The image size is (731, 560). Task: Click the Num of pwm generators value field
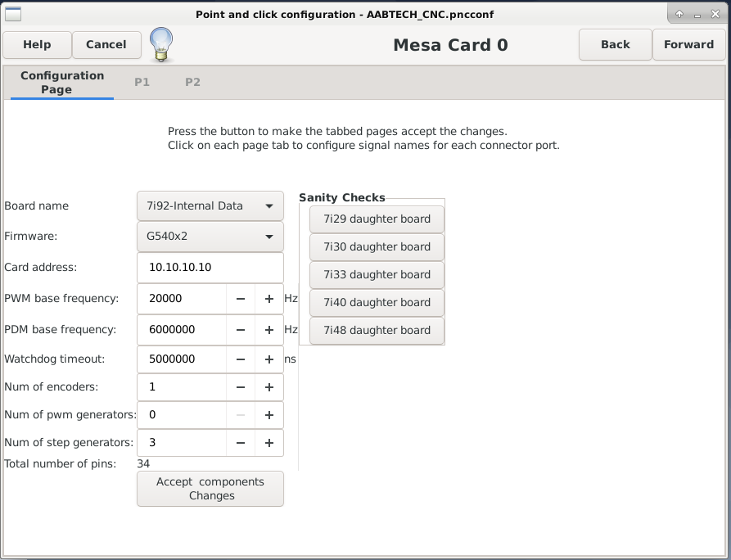point(182,415)
